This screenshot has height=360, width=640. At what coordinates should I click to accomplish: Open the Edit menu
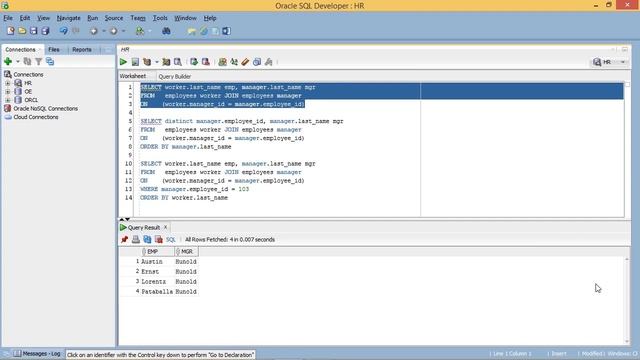25,18
